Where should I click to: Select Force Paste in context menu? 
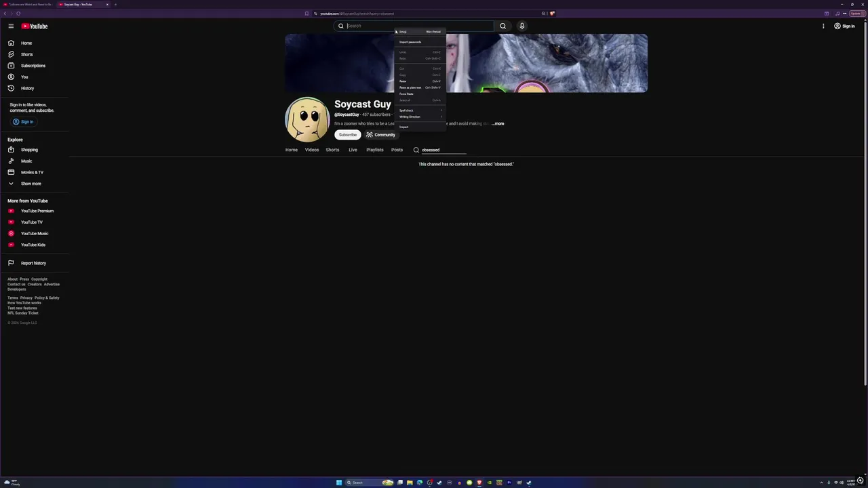[x=420, y=94]
